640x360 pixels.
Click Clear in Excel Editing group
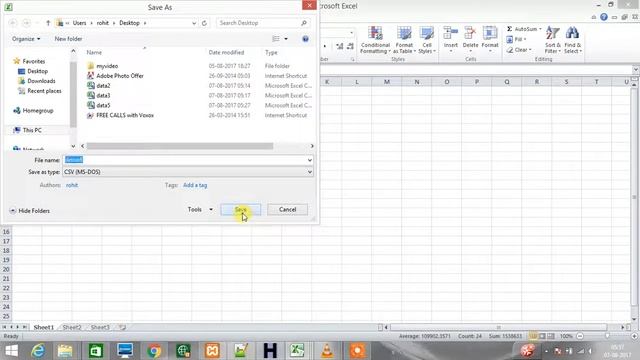[519, 50]
